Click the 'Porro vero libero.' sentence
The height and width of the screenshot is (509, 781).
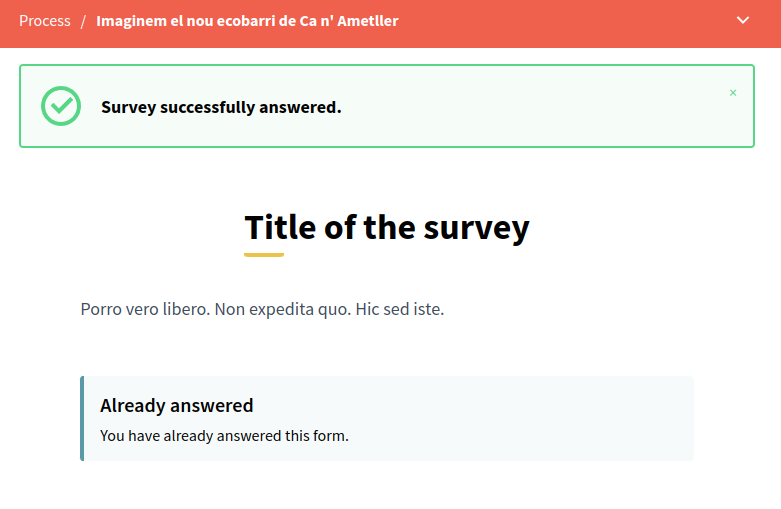point(145,309)
